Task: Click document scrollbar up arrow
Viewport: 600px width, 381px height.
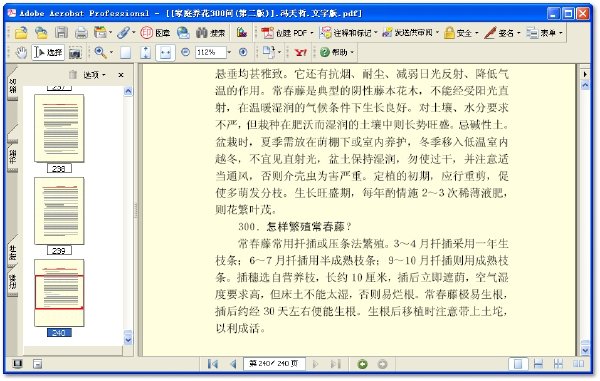Action: click(x=585, y=86)
